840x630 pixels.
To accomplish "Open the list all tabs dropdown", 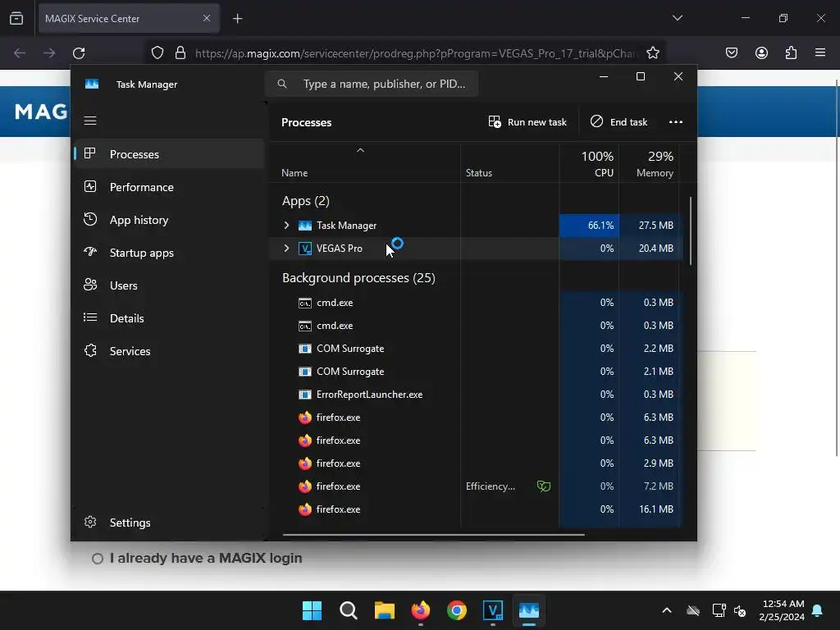I will click(x=677, y=18).
